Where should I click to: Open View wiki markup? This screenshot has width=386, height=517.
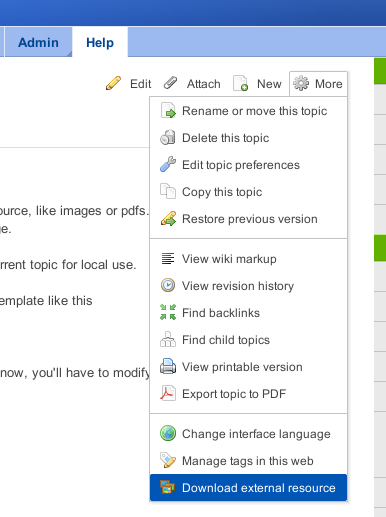coord(248,259)
